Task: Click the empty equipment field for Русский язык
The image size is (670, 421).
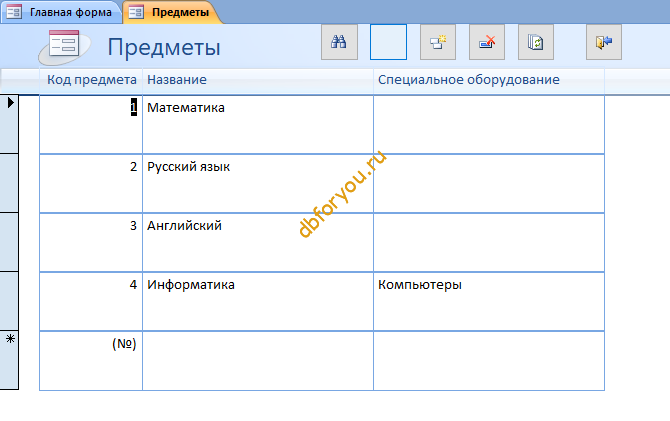Action: 489,183
